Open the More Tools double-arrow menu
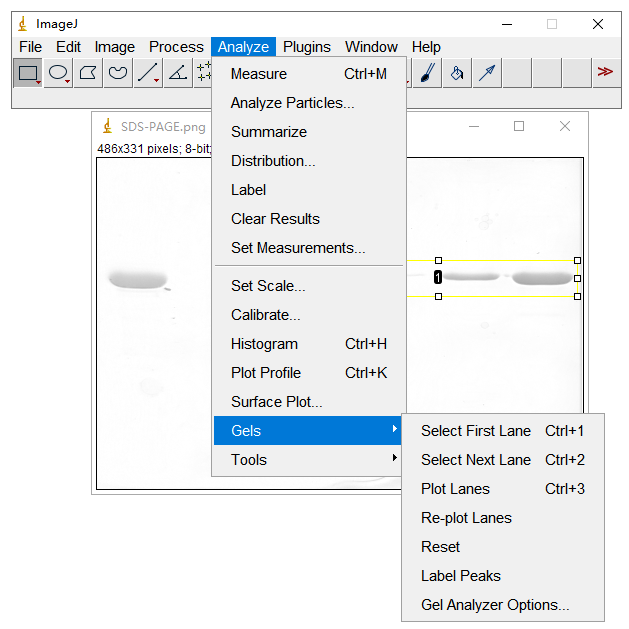 click(x=604, y=72)
